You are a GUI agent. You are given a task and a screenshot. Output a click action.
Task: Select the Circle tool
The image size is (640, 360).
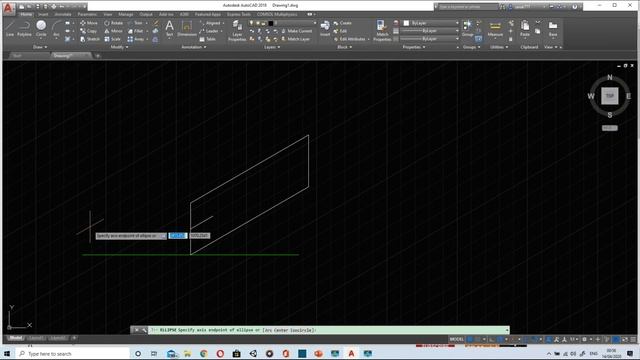(41, 29)
